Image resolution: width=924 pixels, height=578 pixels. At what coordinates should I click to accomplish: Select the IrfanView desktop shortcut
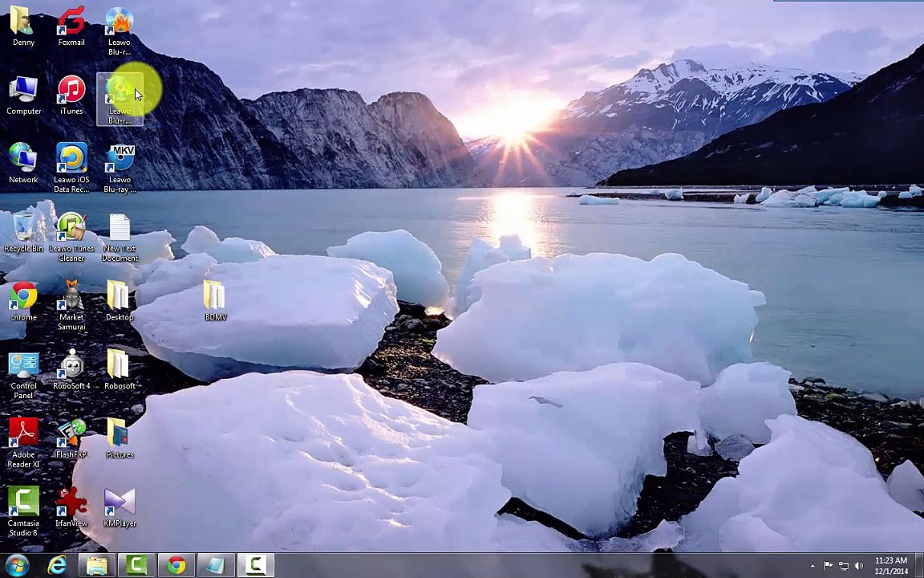click(x=71, y=507)
